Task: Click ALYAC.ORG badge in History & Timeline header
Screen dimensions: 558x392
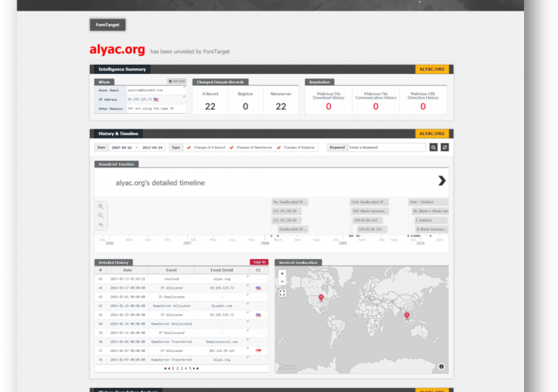Action: (431, 133)
